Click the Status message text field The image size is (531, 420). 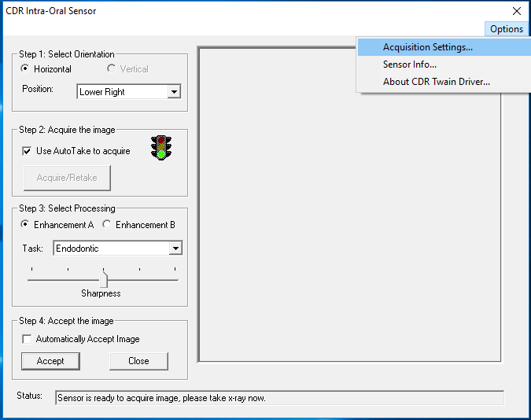279,398
